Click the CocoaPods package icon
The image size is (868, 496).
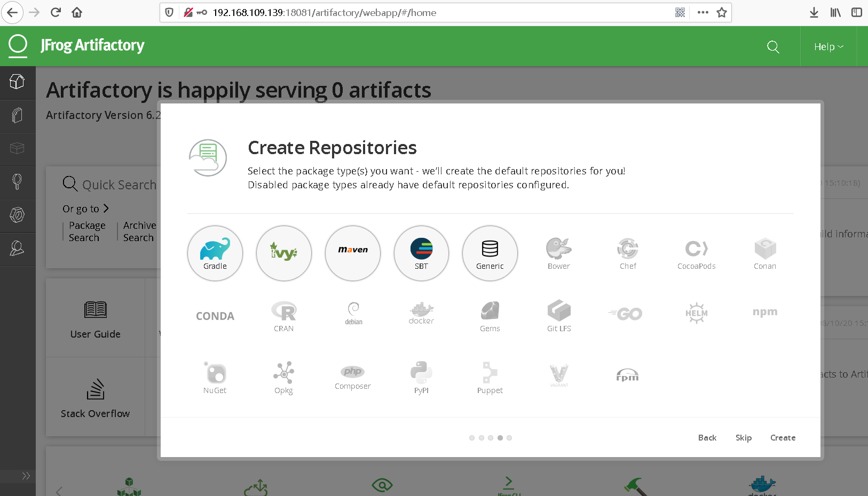coord(697,253)
